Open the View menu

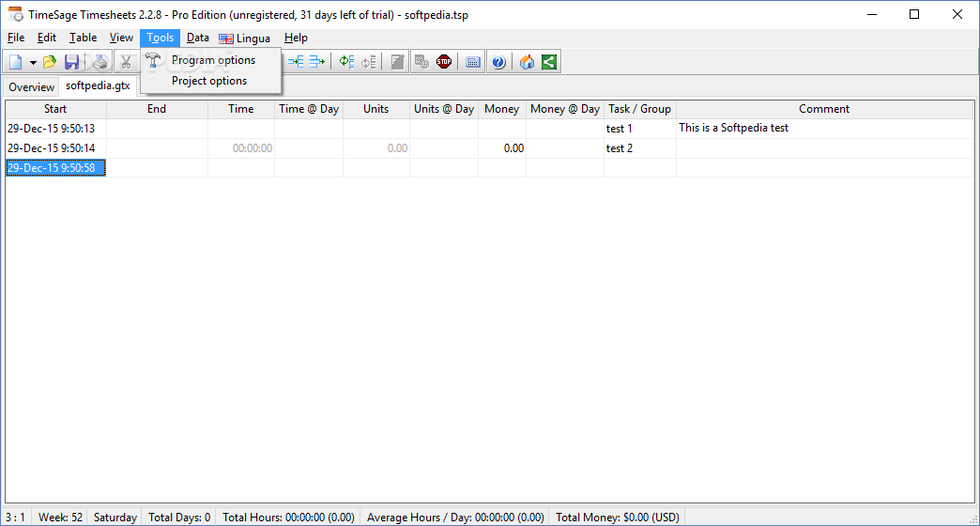point(121,39)
